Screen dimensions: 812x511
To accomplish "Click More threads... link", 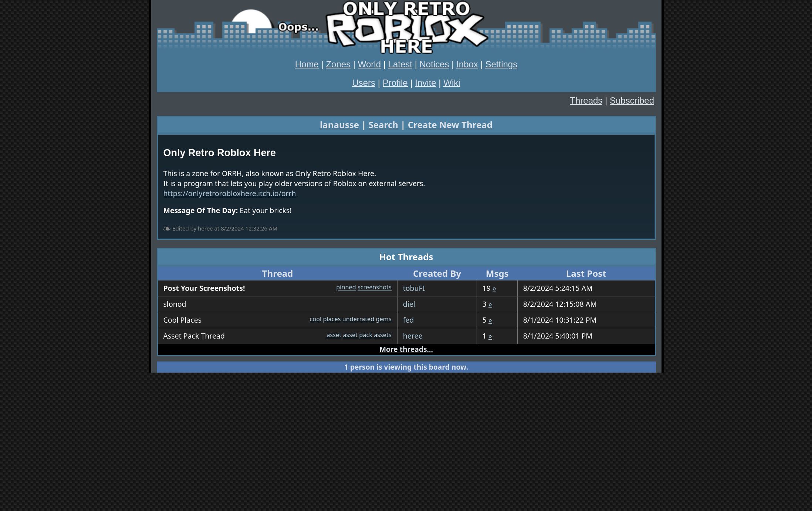I will pyautogui.click(x=406, y=349).
